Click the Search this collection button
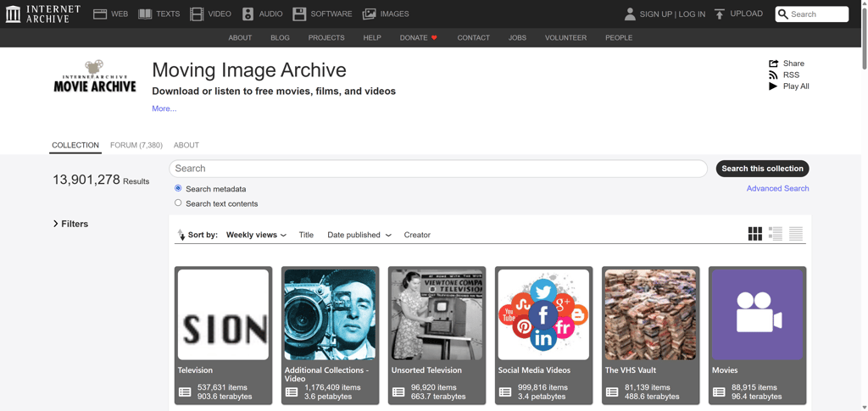Screen dimensions: 868x411 [x=762, y=169]
